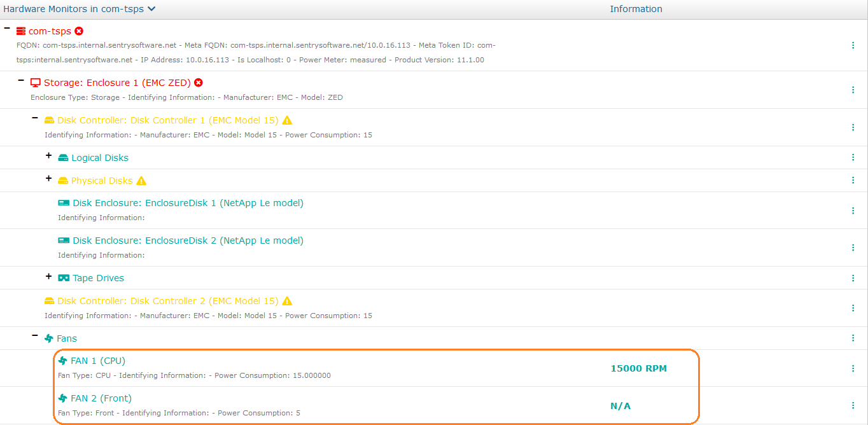Click the Tape Drives cassette icon
The width and height of the screenshot is (868, 425).
(64, 278)
